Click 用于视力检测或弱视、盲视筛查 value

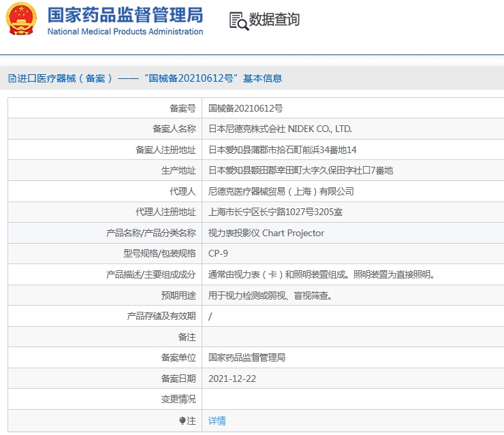[270, 295]
